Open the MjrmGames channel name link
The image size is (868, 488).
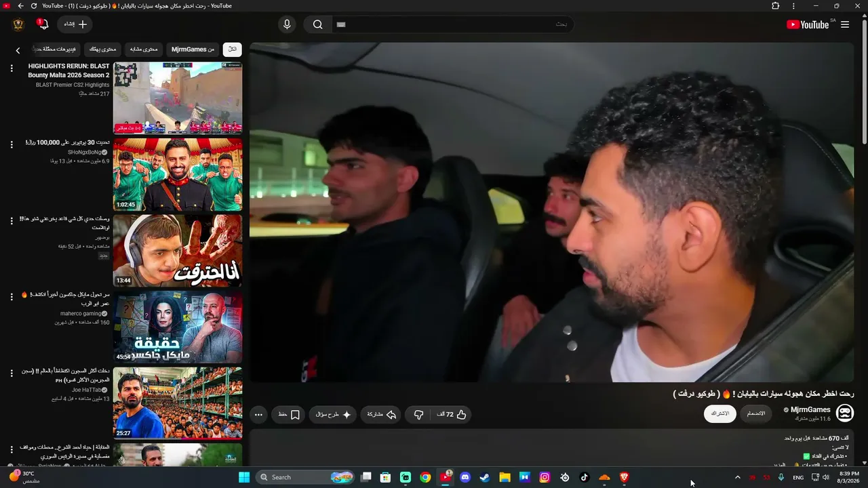[810, 410]
